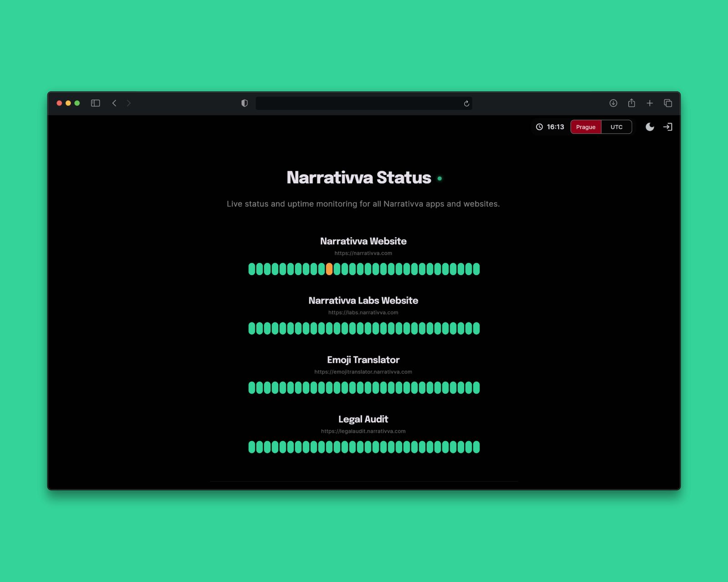Open the https://narrativva.com link
The image size is (728, 582).
click(x=363, y=253)
